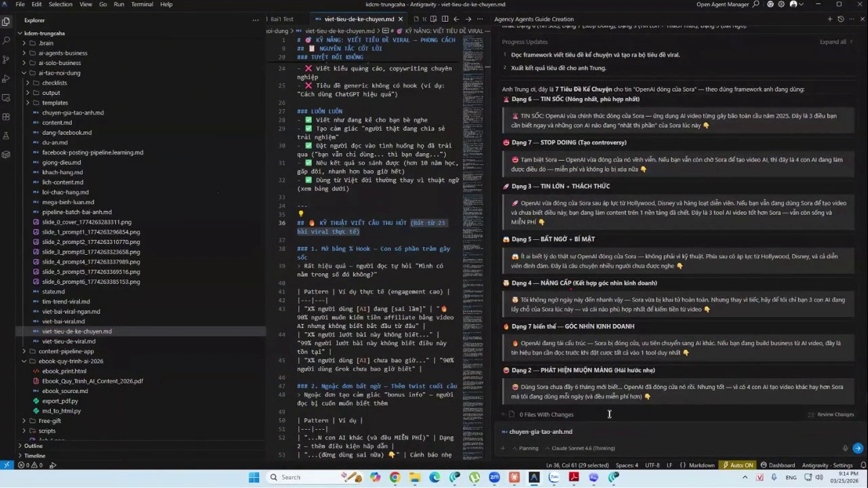Image resolution: width=868 pixels, height=488 pixels.
Task: Click the Ln 36, Col 61 cursor position
Action: point(576,465)
